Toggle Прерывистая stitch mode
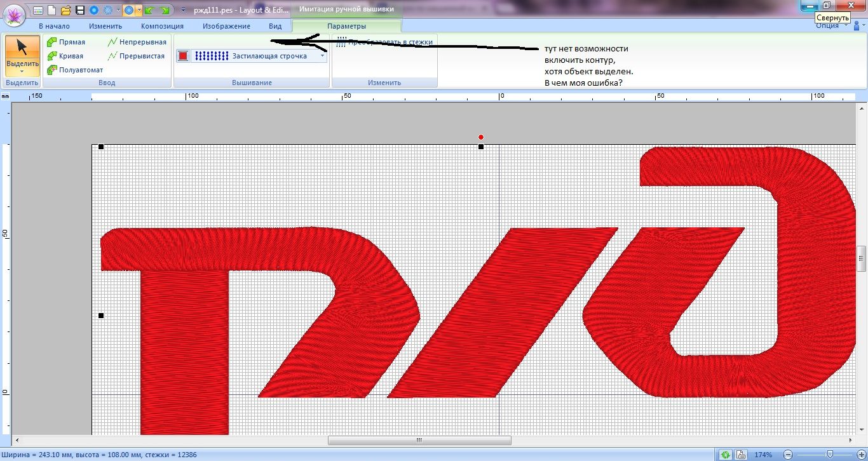Image resolution: width=868 pixels, height=461 pixels. pos(136,56)
